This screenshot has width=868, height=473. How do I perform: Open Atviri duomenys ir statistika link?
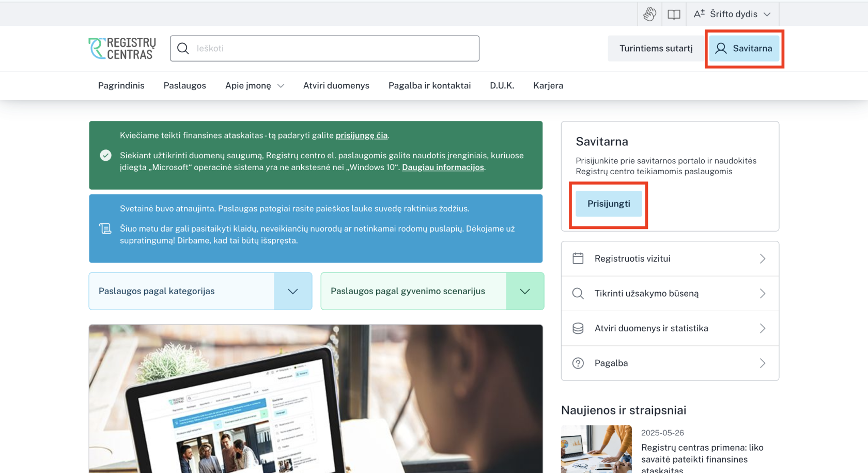pyautogui.click(x=670, y=328)
